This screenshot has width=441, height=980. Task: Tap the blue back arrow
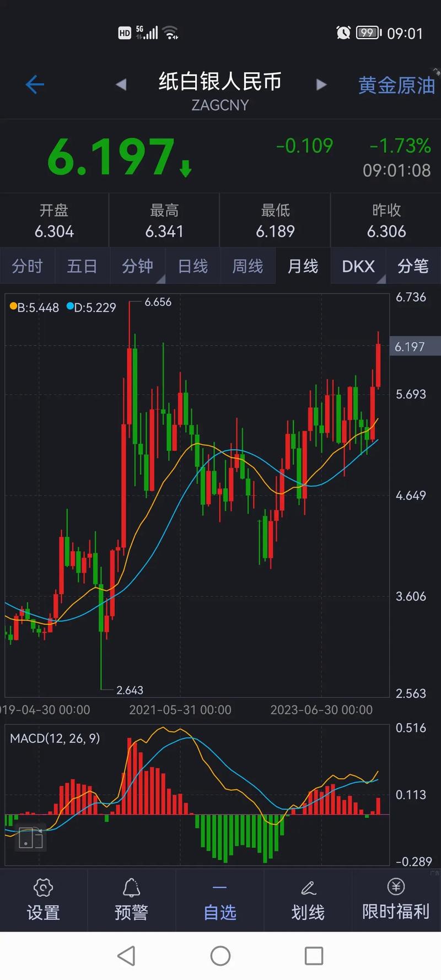pos(35,84)
